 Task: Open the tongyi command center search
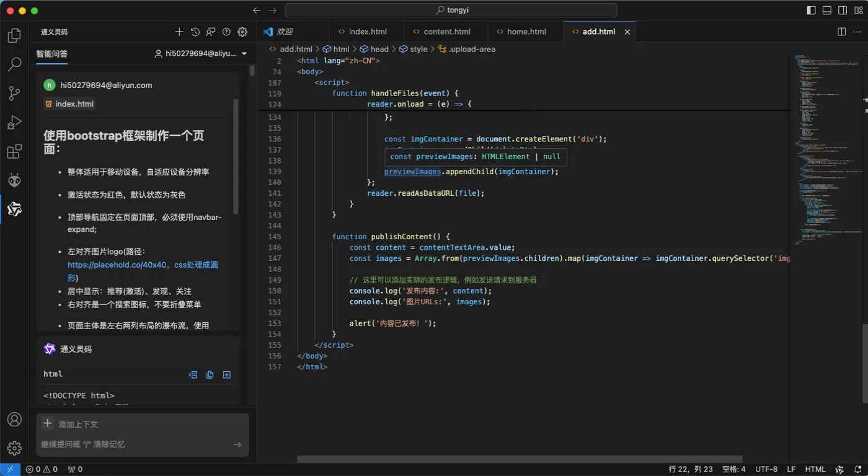coord(451,11)
